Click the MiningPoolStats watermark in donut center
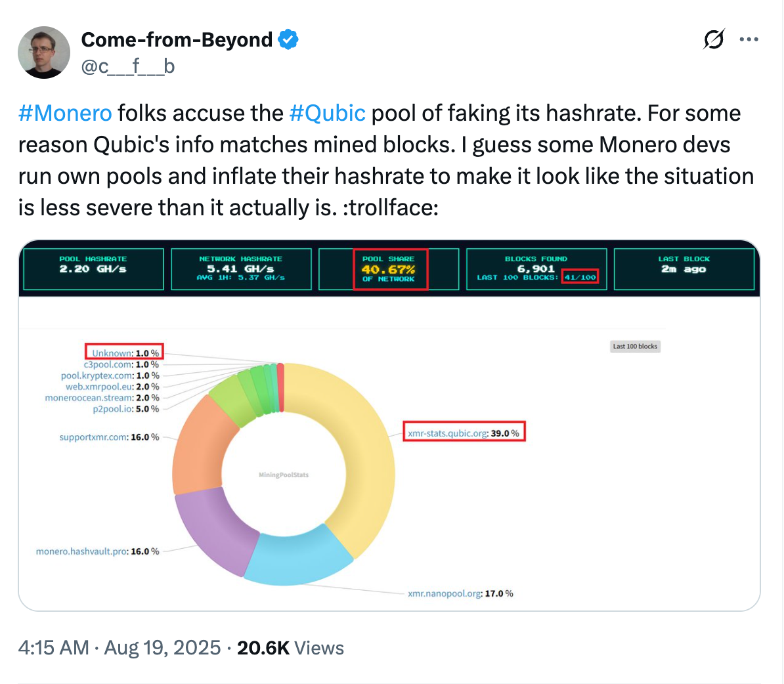 284,475
